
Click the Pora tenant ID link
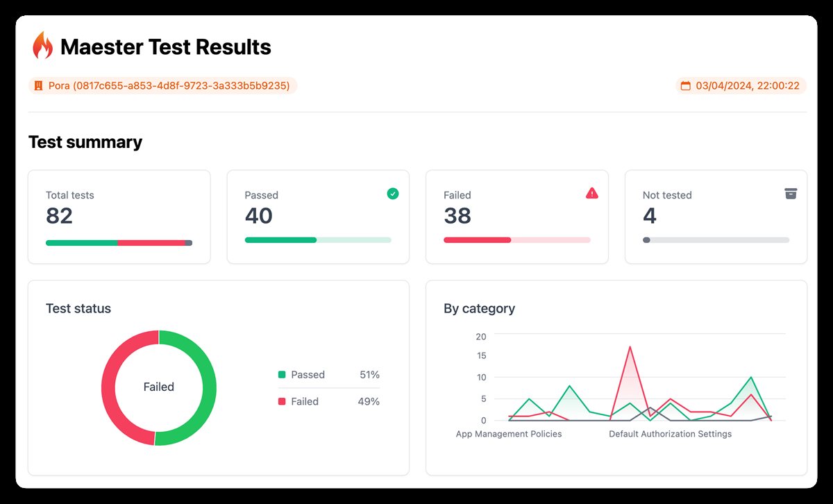tap(171, 85)
